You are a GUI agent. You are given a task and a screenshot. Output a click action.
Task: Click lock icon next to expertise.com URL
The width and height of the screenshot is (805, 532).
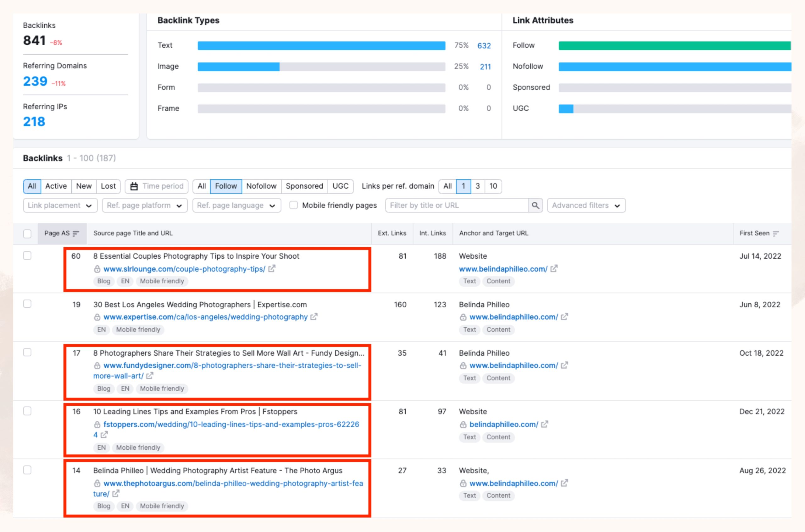coord(97,317)
